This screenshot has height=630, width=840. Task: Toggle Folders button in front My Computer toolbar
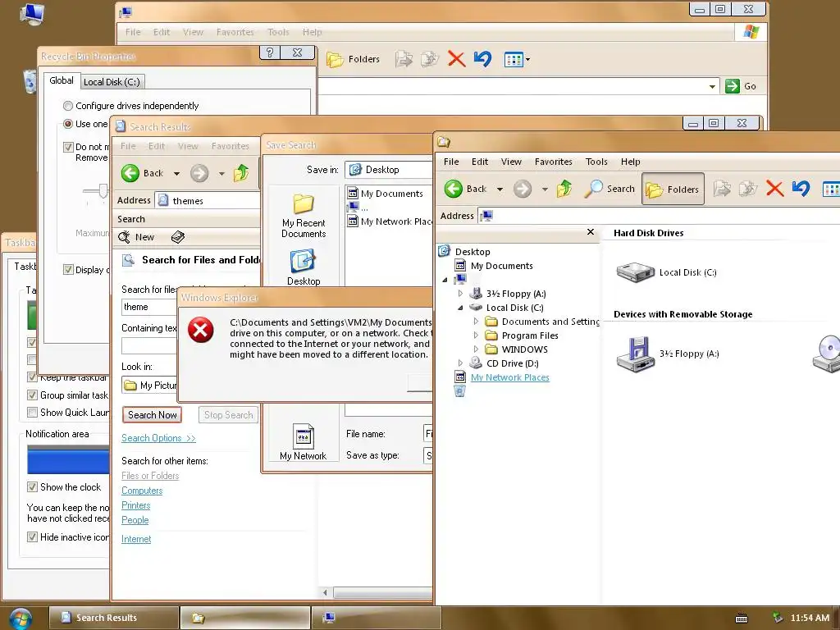click(673, 189)
